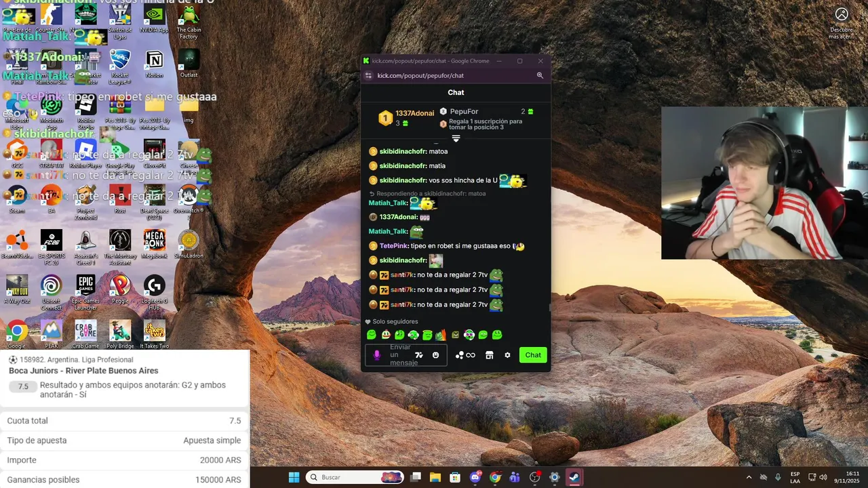Open Poly Bridge desktop shortcut
Viewport: 868px width, 488px height.
click(x=120, y=334)
